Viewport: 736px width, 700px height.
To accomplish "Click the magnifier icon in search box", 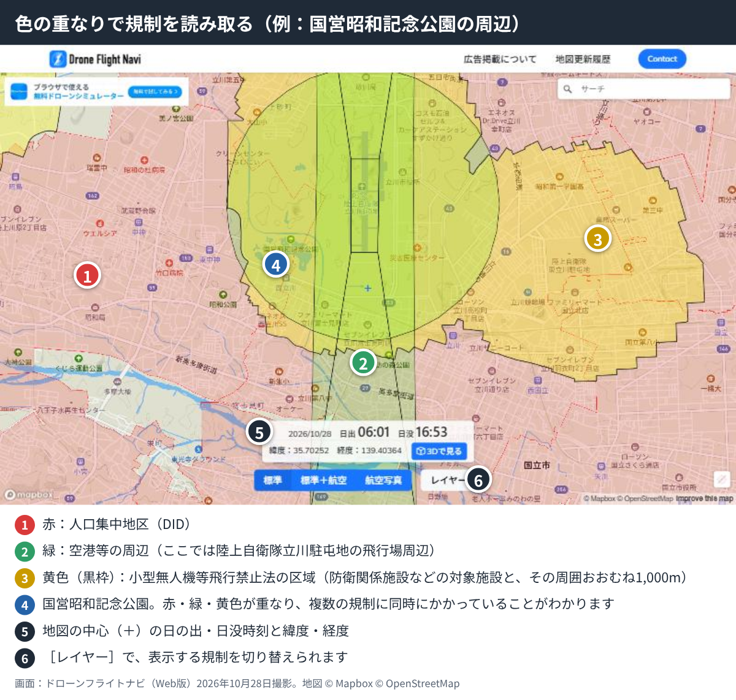I will [568, 89].
